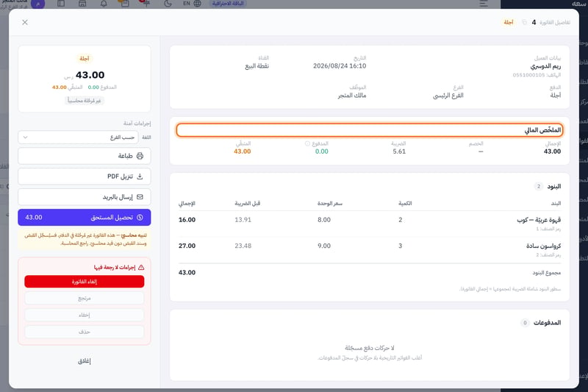Click customer name ريم الدوسري
Image resolution: width=588 pixels, height=392 pixels.
pyautogui.click(x=545, y=66)
